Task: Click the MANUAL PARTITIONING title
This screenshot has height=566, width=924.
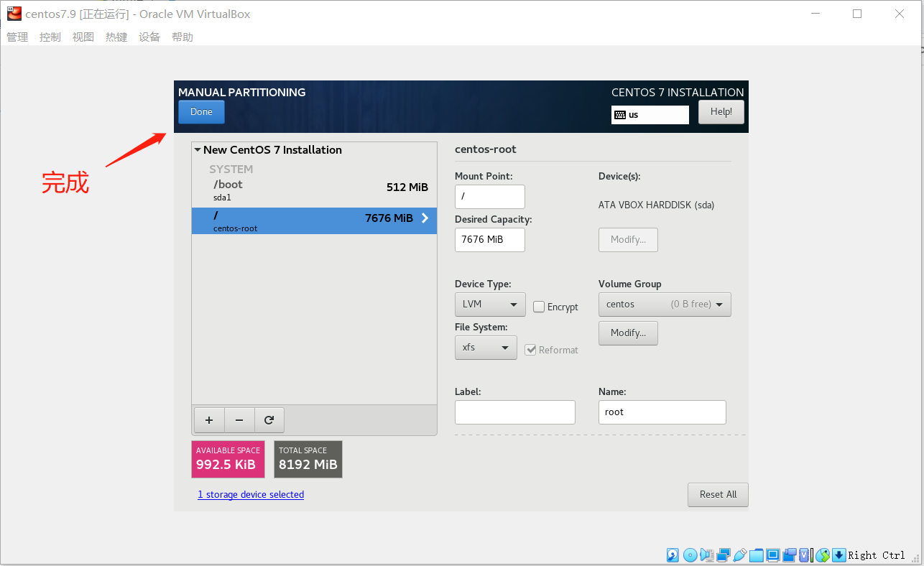Action: 242,93
